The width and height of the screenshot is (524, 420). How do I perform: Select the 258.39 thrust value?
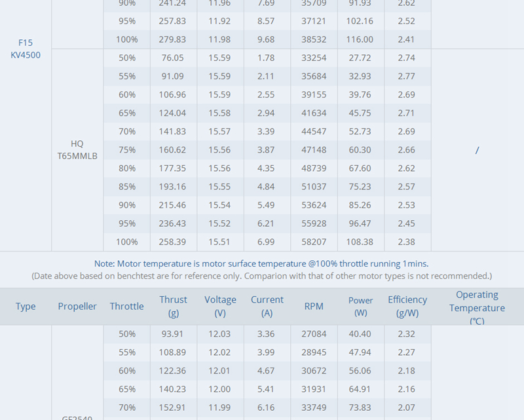coord(173,242)
